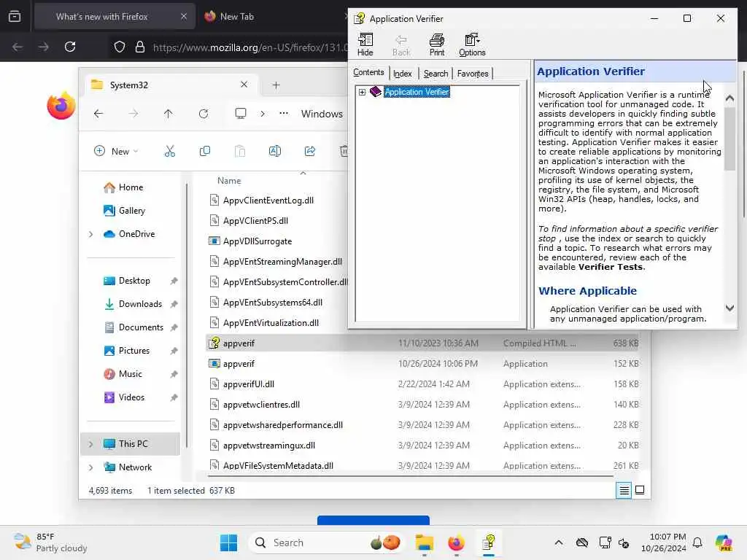Screen dimensions: 747x560
Task: Click the Copy icon in File Explorer toolbar
Action: pos(205,152)
